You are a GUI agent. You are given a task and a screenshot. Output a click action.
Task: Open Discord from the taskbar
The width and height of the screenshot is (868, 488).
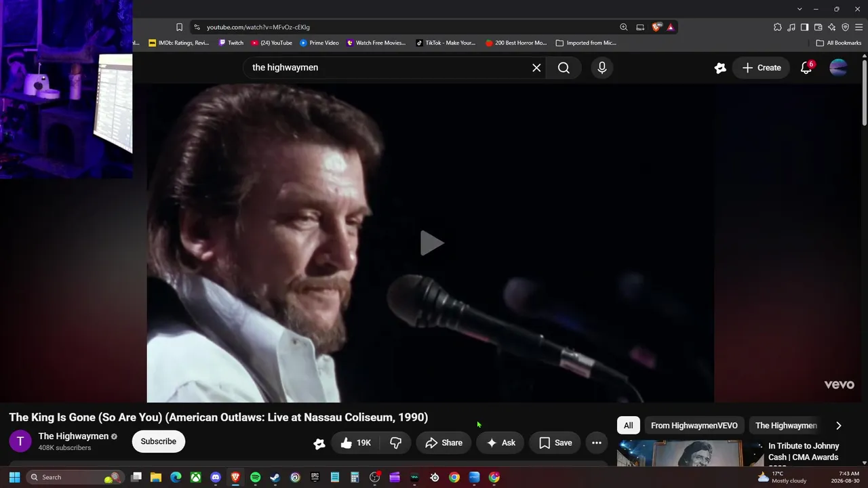[x=216, y=477]
